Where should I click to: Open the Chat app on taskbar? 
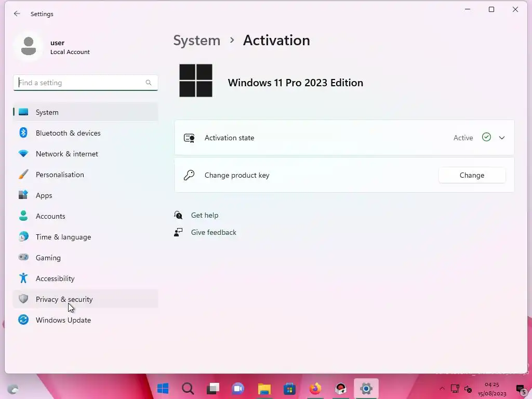pos(238,389)
